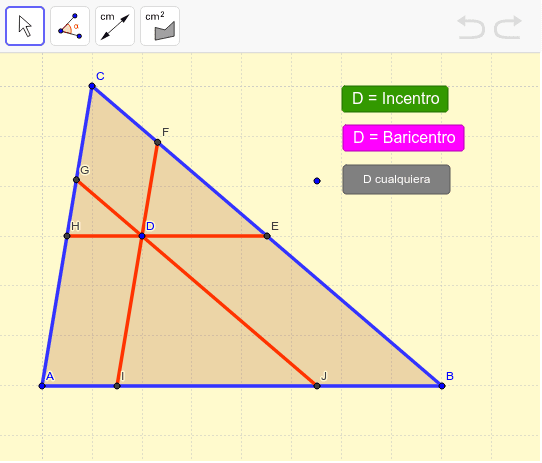Viewport: 542px width, 463px height.
Task: Select vertex point A
Action: (42, 386)
